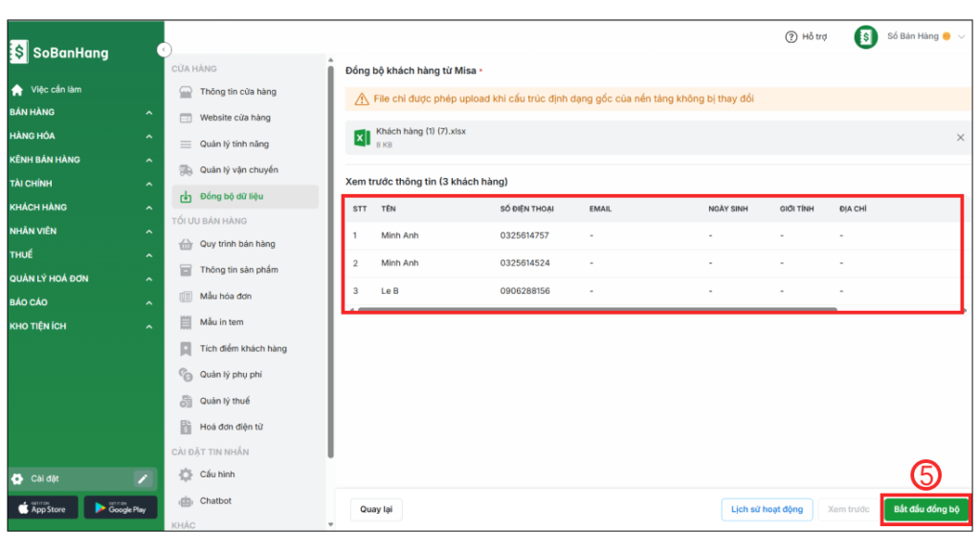Image resolution: width=980 pixels, height=552 pixels.
Task: Click the Hỗ trợ help question icon
Action: tap(791, 37)
